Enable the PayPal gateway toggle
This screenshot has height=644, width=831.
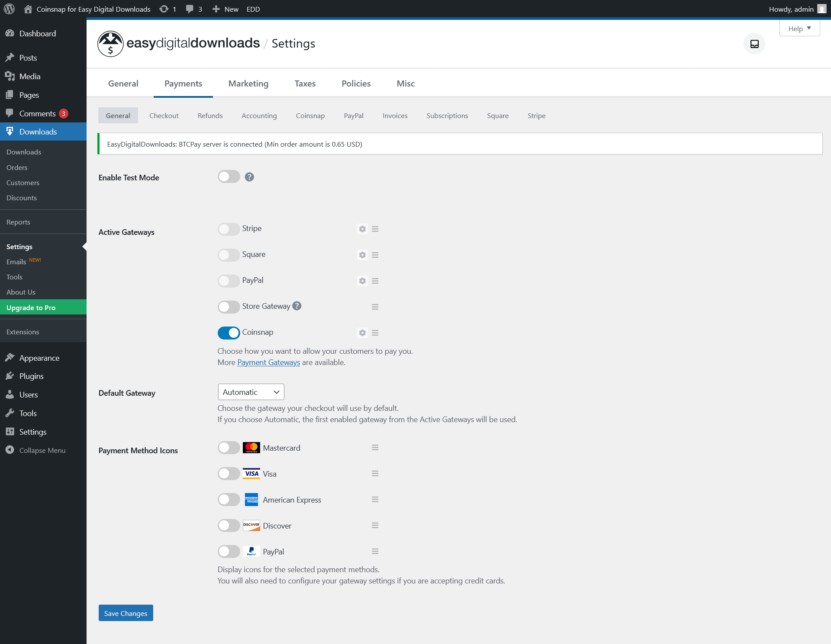(229, 281)
